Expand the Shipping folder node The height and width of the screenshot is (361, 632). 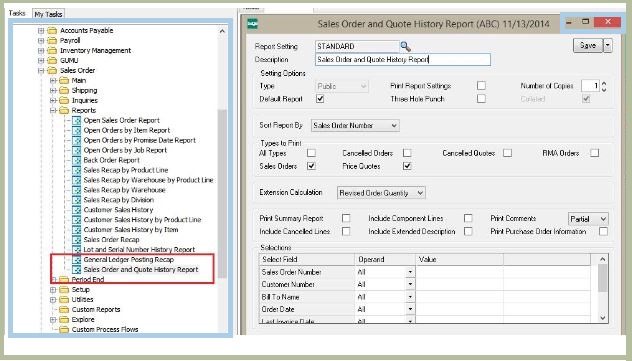click(53, 90)
